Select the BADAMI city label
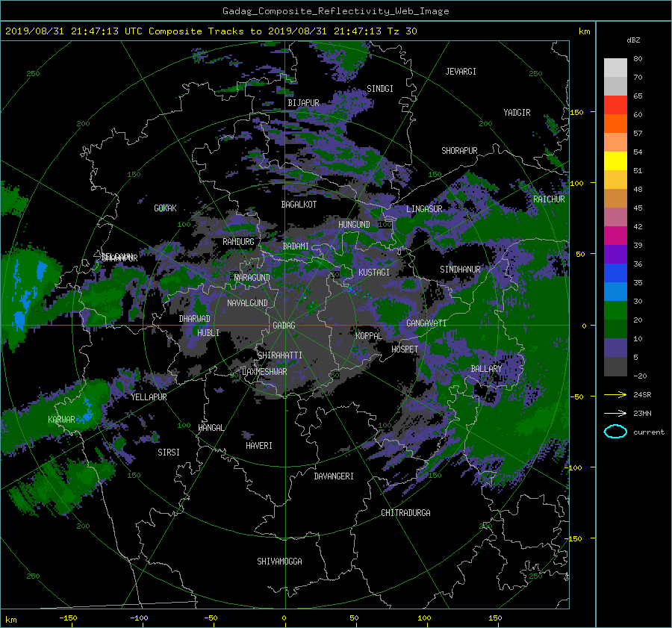Image resolution: width=672 pixels, height=628 pixels. tap(296, 246)
